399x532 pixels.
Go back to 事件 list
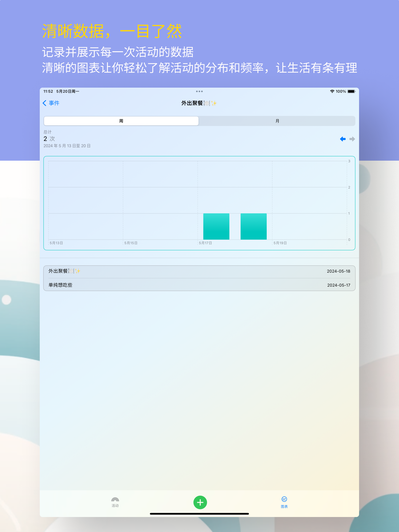(x=51, y=103)
